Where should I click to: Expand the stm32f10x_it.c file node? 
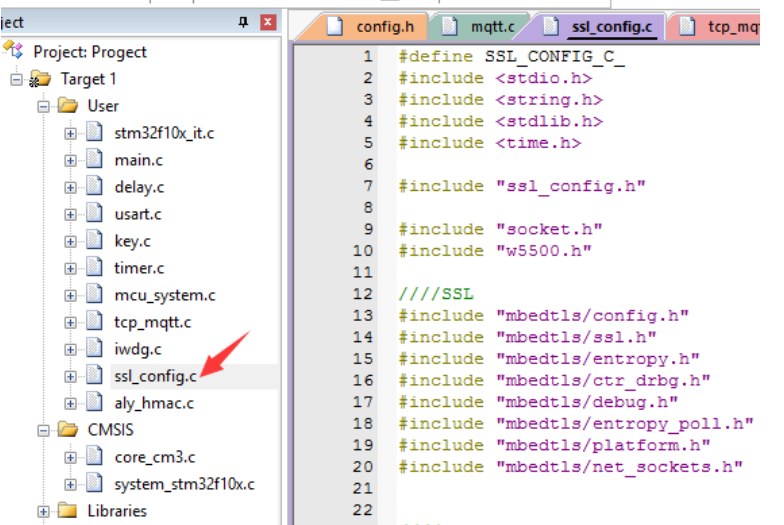(x=70, y=132)
